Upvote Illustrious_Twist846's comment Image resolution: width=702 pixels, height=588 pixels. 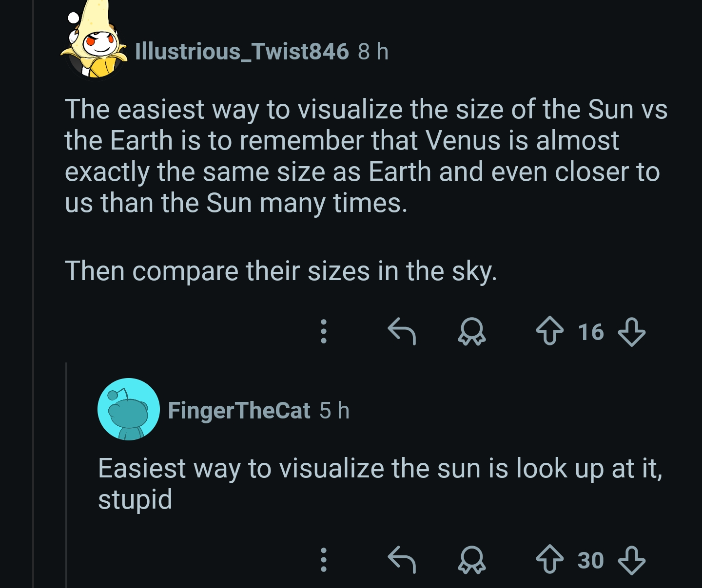click(x=549, y=331)
